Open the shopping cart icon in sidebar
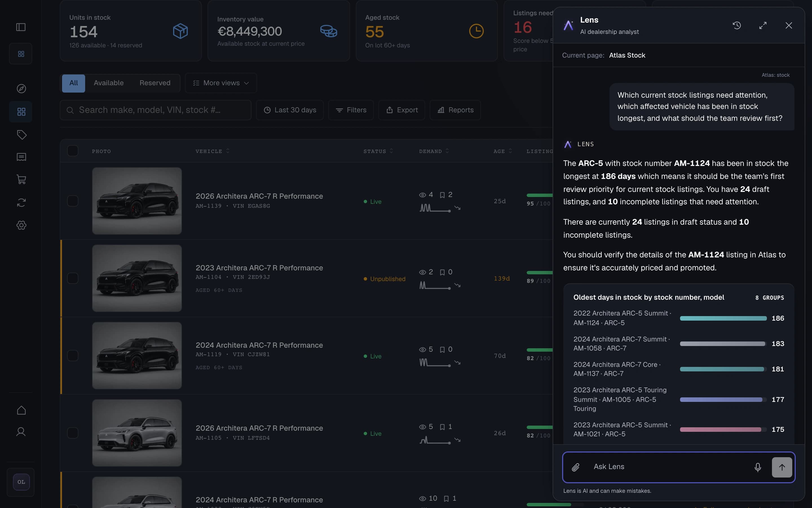Viewport: 812px width, 508px height. [x=21, y=179]
